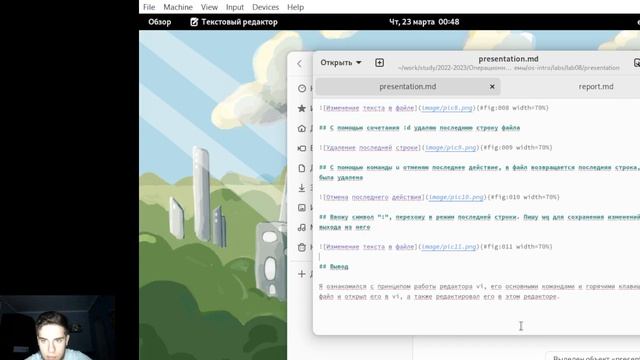This screenshot has height=360, width=640.
Task: Expand the Открыть dropdown arrow
Action: (x=358, y=62)
